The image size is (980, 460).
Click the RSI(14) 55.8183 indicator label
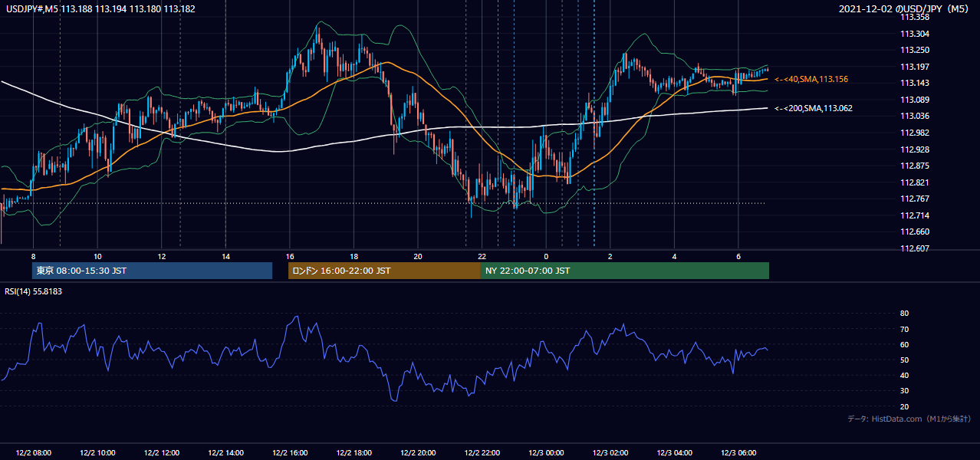coord(34,291)
